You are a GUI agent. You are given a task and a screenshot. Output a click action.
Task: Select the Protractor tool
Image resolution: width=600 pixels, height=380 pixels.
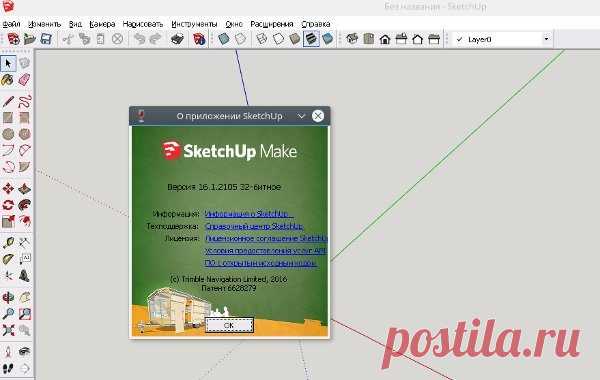pos(8,259)
